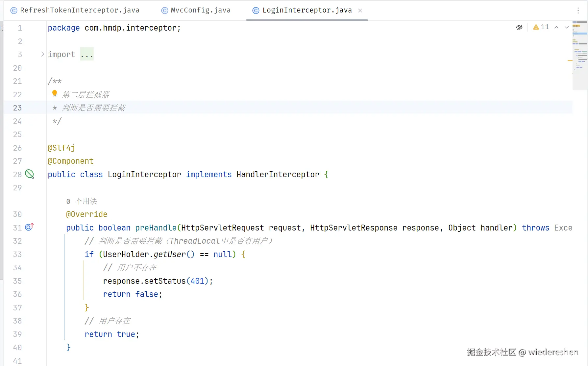Go to previous highlighted problem arrow
588x366 pixels.
click(x=556, y=27)
